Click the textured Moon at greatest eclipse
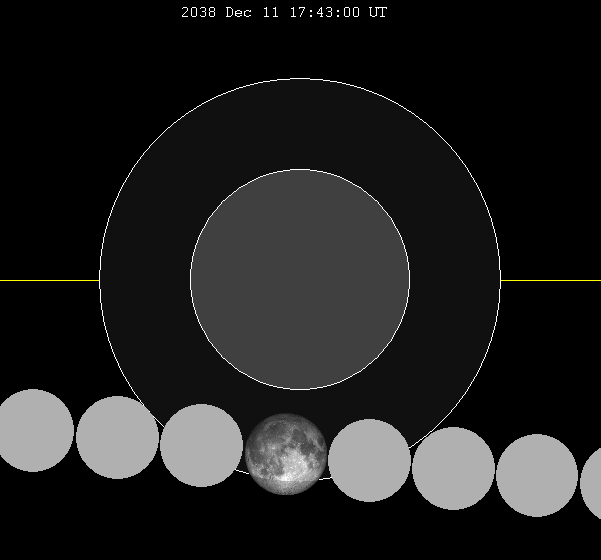This screenshot has height=560, width=601. coord(286,453)
